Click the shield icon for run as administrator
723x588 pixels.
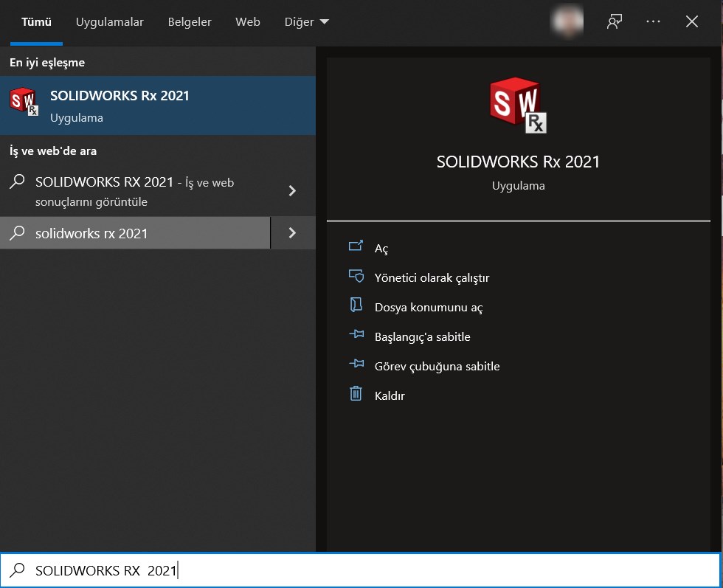click(356, 276)
